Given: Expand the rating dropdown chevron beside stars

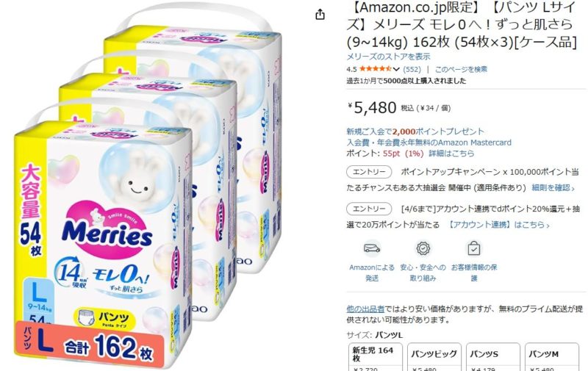Looking at the screenshot, I should pyautogui.click(x=396, y=69).
